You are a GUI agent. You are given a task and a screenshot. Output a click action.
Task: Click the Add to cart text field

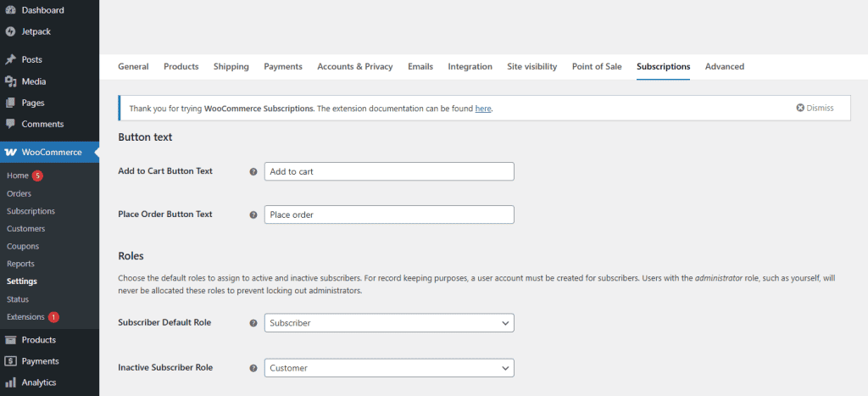[389, 171]
